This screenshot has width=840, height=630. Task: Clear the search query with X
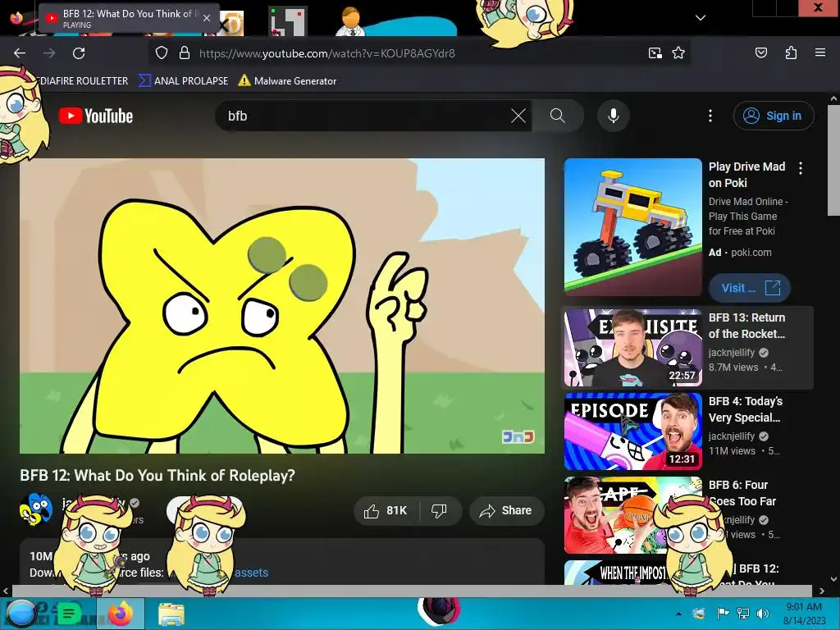coord(518,116)
